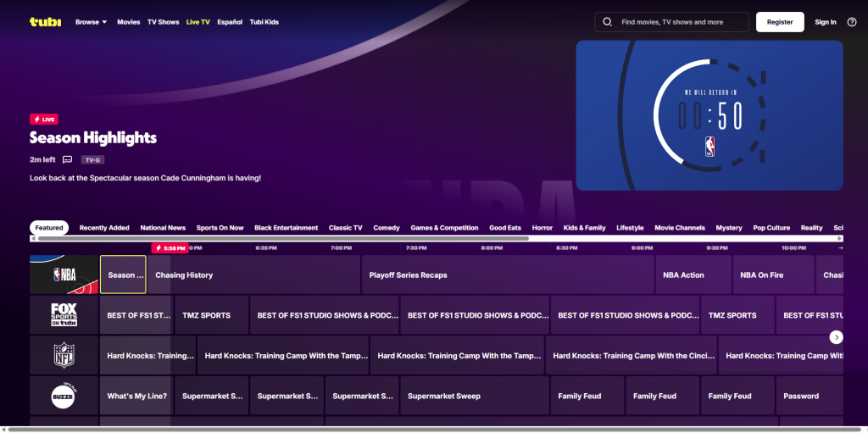
Task: Select the Horror category tab
Action: tap(542, 228)
